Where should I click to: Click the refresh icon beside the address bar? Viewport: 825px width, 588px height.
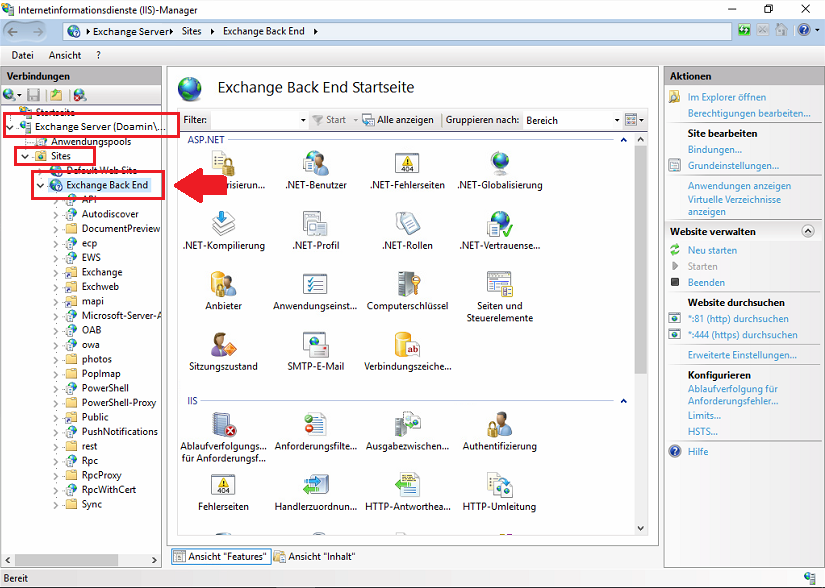coord(743,30)
